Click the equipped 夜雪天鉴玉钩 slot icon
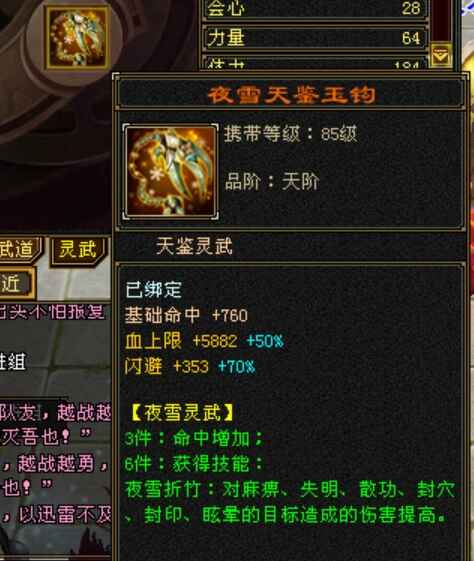Viewport: 474px width, 561px height. pos(77,38)
